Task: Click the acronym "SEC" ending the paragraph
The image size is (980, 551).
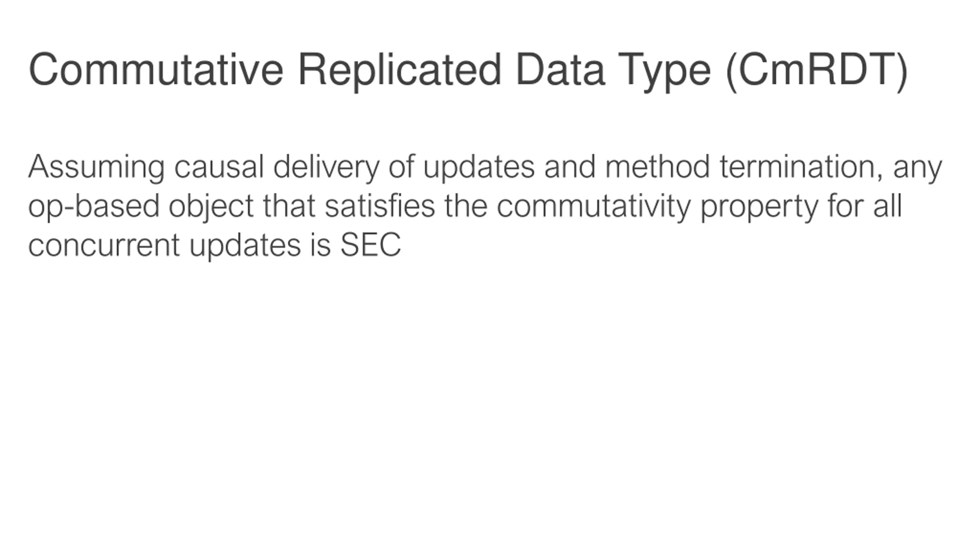Action: click(x=371, y=245)
